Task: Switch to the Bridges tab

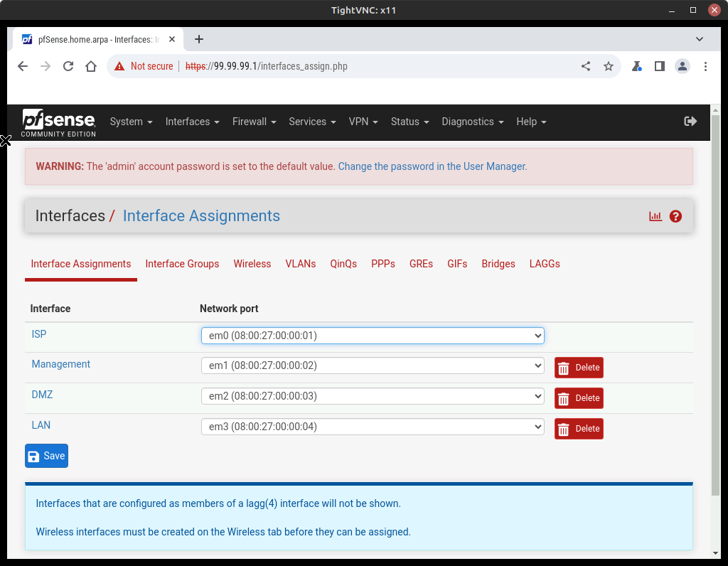Action: 498,264
